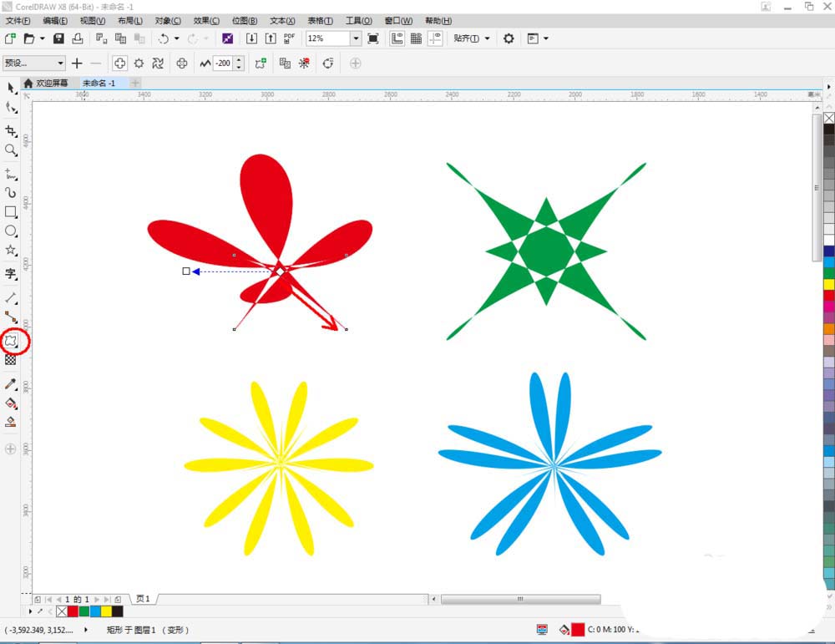Click the 页1 page navigation label
The image size is (835, 644).
142,598
